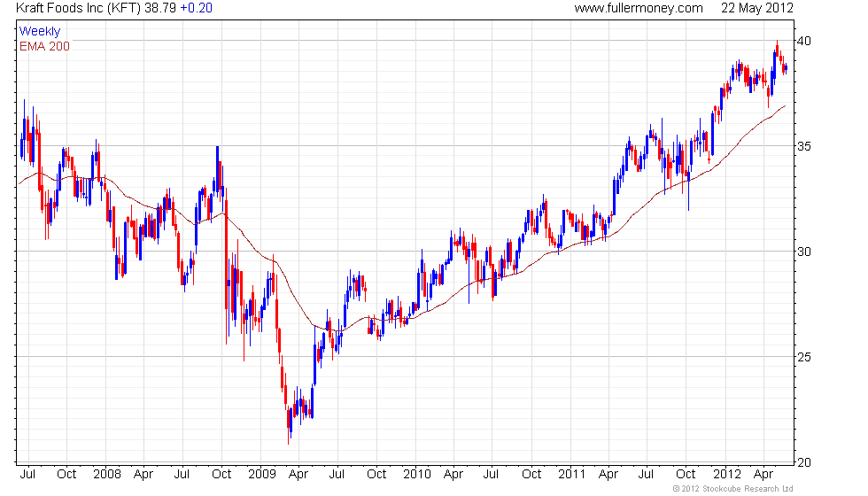The image size is (868, 496).
Task: Click the 35 price level on right axis
Action: point(804,146)
